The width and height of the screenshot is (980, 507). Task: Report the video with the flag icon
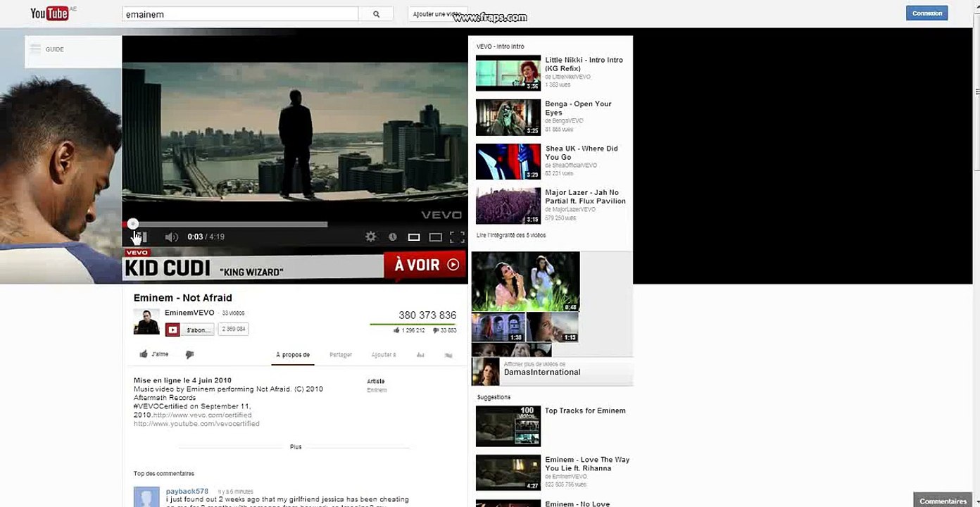(448, 355)
